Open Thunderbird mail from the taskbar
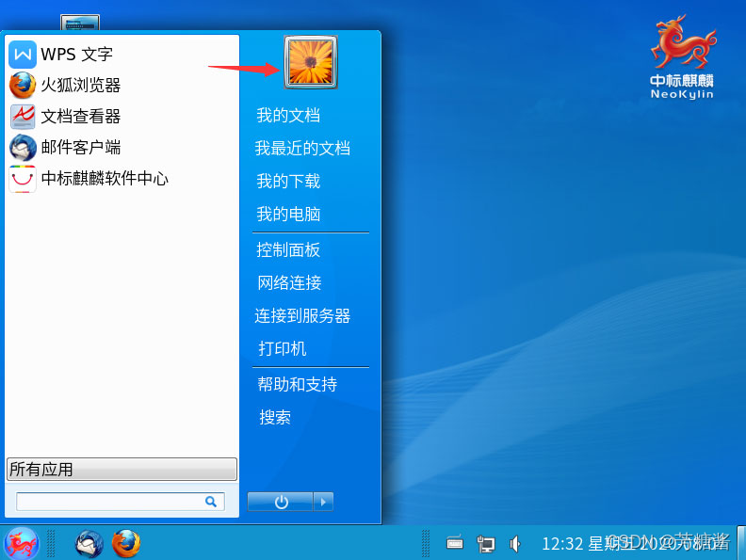 [89, 543]
